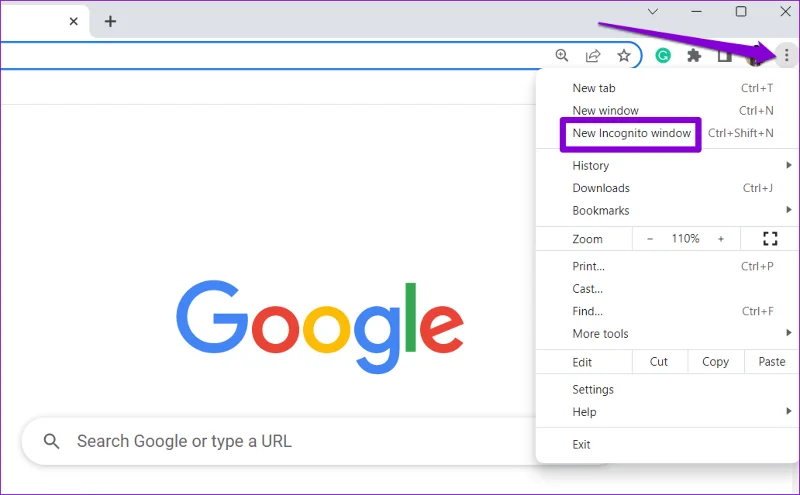Screen dimensions: 800x495
Task: Close the current tab
Action: [73, 21]
